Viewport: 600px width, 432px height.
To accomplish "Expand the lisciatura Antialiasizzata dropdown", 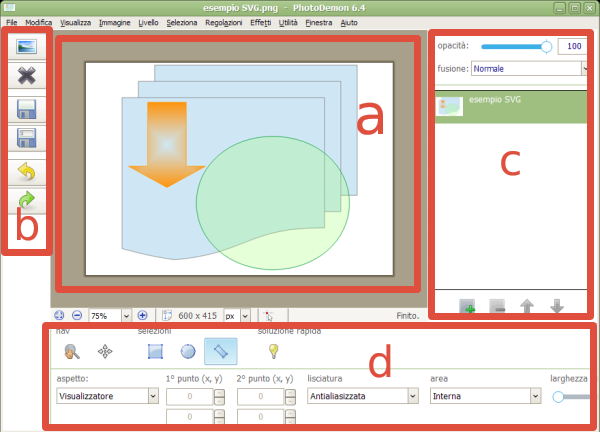I will pos(362,396).
